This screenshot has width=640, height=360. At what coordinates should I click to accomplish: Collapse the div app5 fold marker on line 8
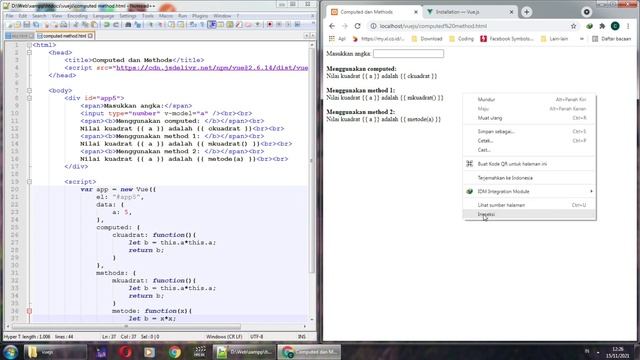(x=29, y=98)
